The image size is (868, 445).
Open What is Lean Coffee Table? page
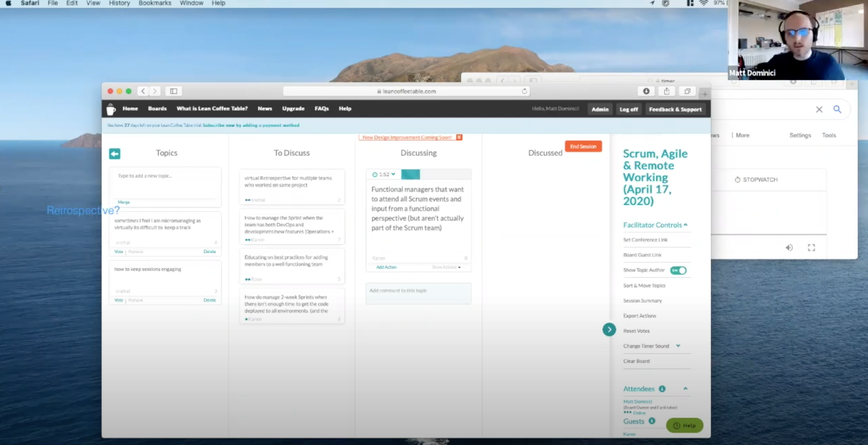[212, 109]
